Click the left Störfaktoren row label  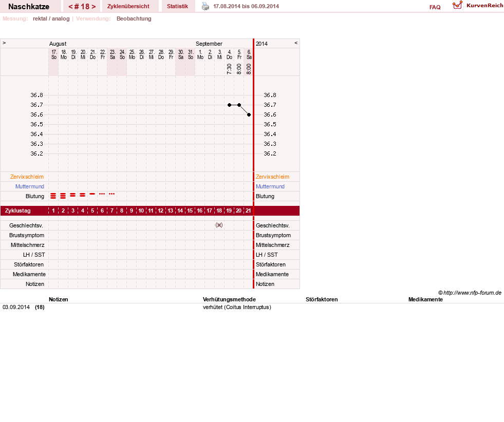[29, 264]
